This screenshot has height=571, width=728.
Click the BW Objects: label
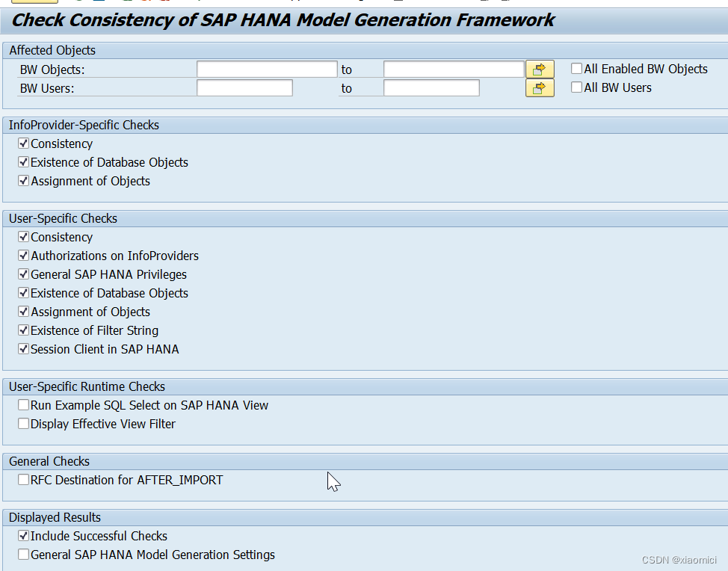pos(52,70)
